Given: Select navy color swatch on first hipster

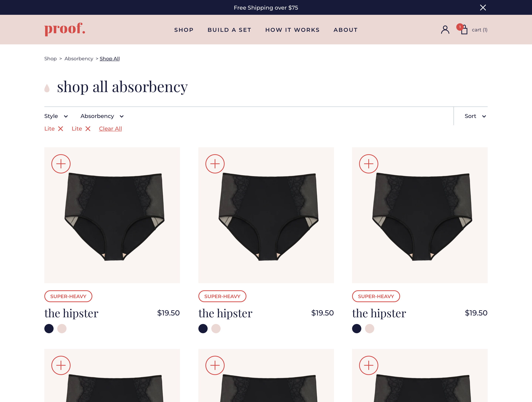Looking at the screenshot, I should point(49,328).
